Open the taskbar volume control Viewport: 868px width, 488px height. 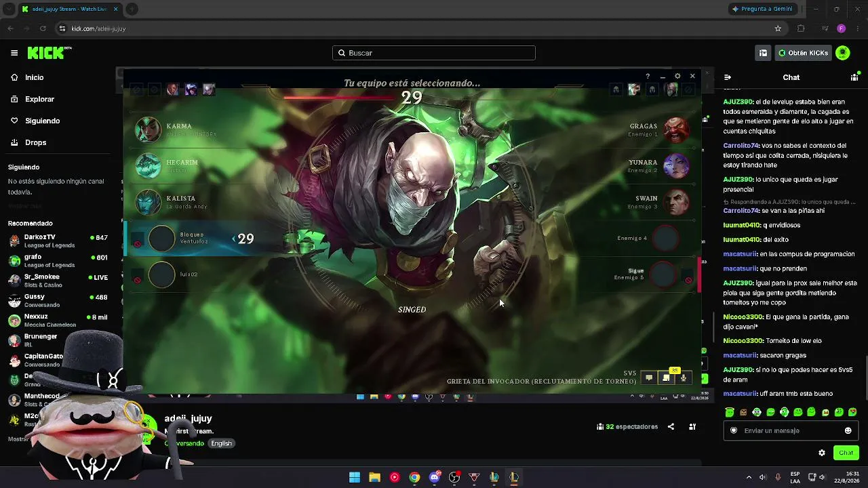(x=763, y=477)
